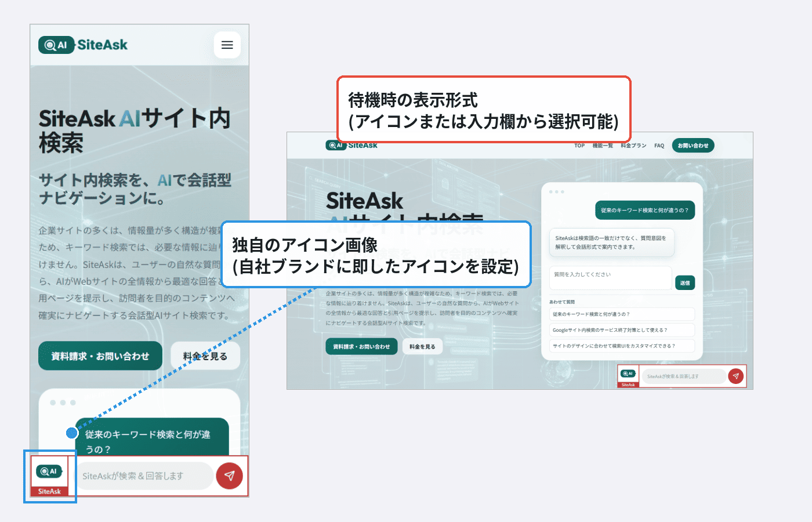Image resolution: width=812 pixels, height=522 pixels.
Task: Click the SiteAsk AI chat icon in mobile view
Action: 49,476
